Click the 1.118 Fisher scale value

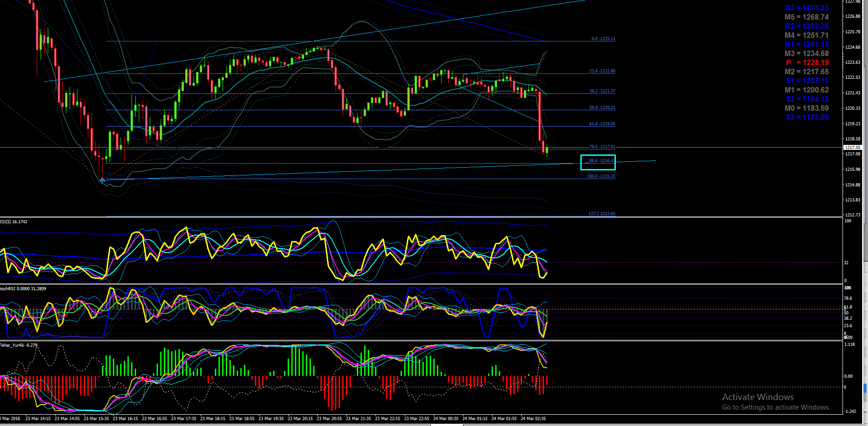(849, 344)
